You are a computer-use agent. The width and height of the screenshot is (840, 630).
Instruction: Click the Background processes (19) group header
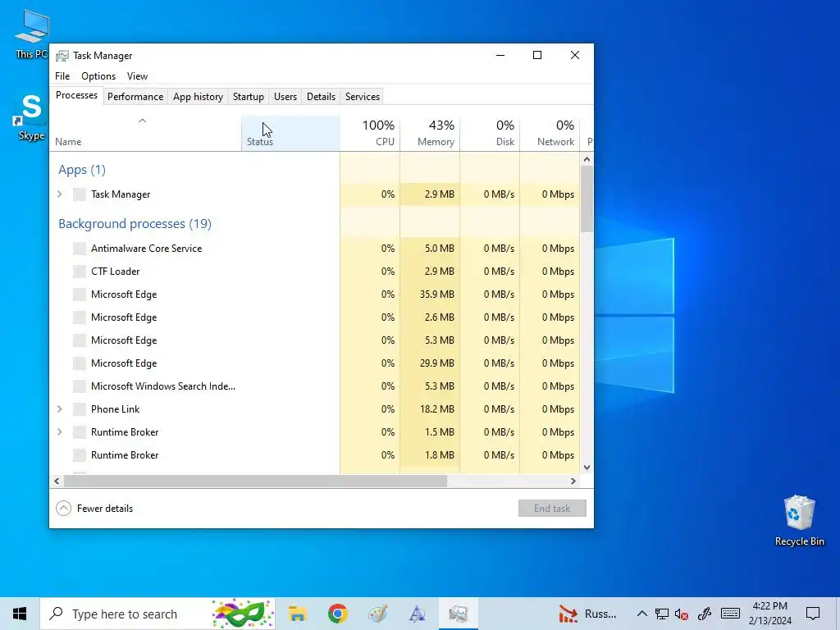(x=135, y=224)
